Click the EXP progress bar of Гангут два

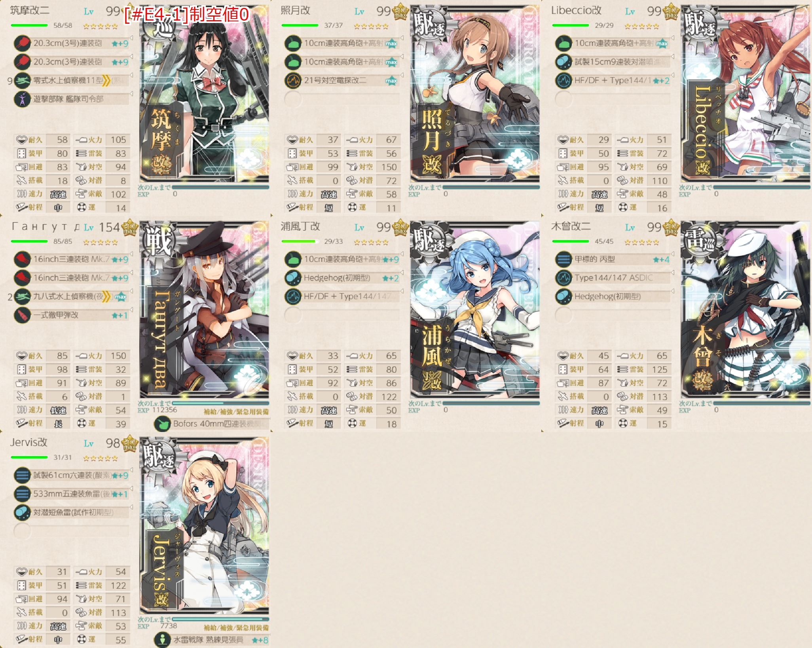tap(221, 403)
